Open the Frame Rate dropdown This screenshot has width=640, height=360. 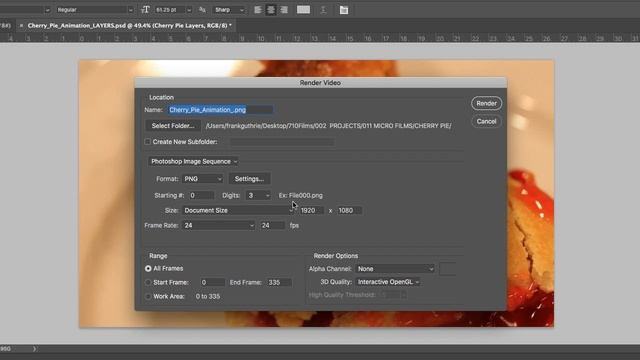tap(219, 225)
